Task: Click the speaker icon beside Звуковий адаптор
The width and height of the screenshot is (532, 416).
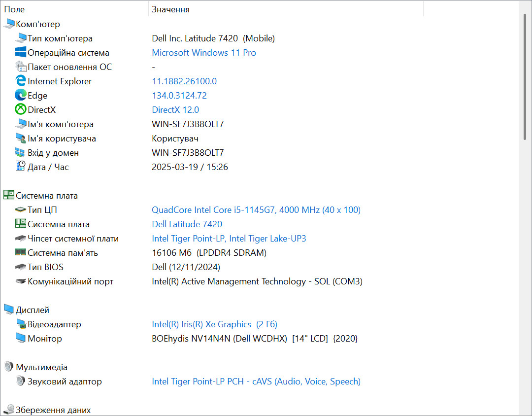Action: pos(21,381)
